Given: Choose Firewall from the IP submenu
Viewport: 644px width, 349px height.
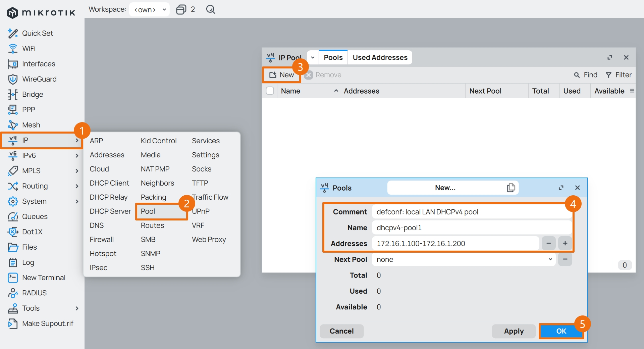Looking at the screenshot, I should (x=102, y=240).
